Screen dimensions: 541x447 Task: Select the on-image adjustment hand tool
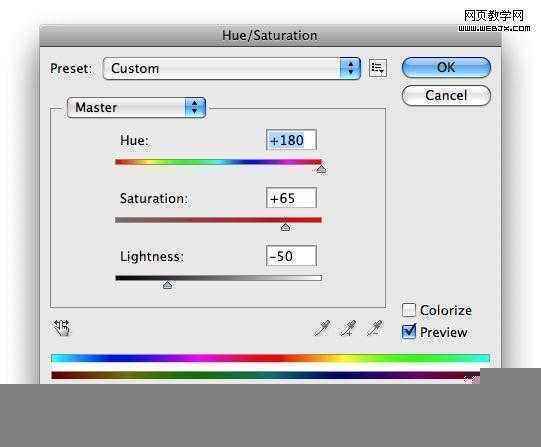(62, 328)
